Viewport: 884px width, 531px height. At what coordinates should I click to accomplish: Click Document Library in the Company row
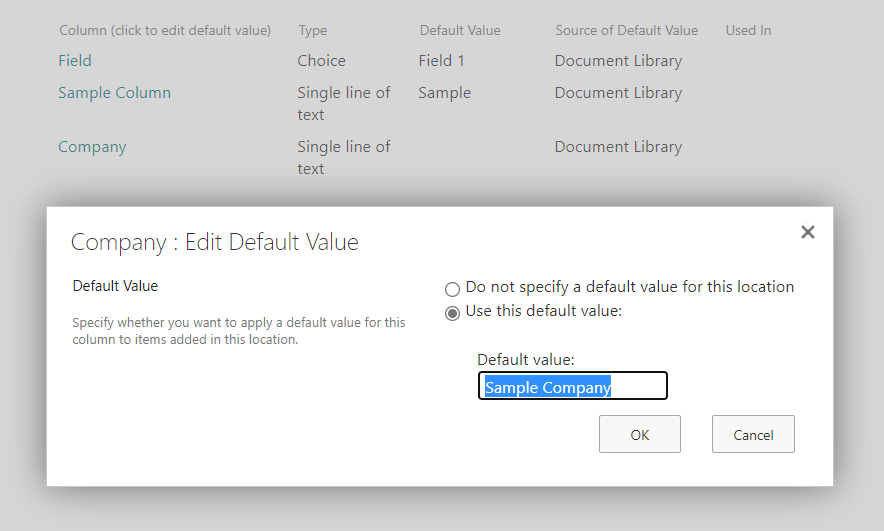click(618, 147)
